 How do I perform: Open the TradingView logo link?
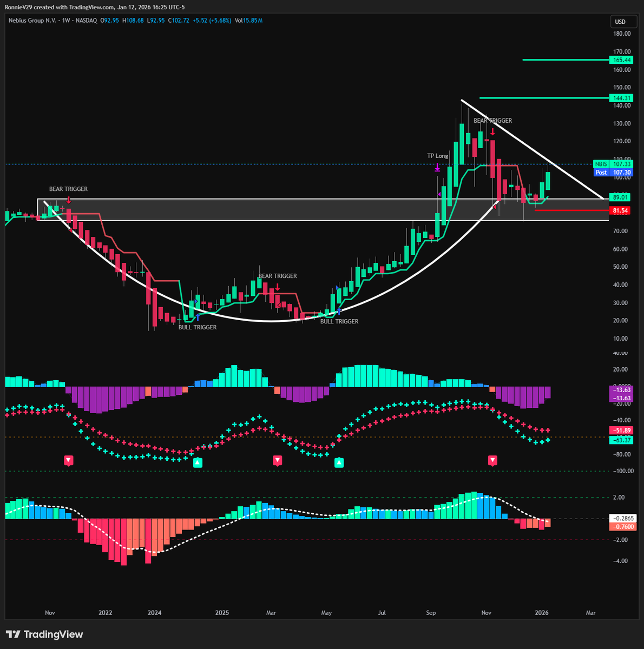tap(44, 634)
